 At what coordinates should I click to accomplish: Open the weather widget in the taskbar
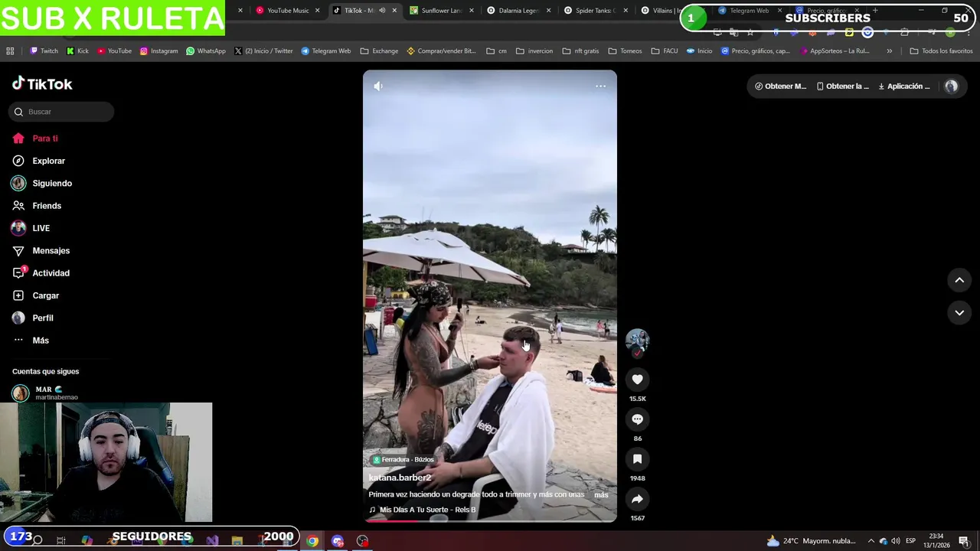(x=812, y=541)
